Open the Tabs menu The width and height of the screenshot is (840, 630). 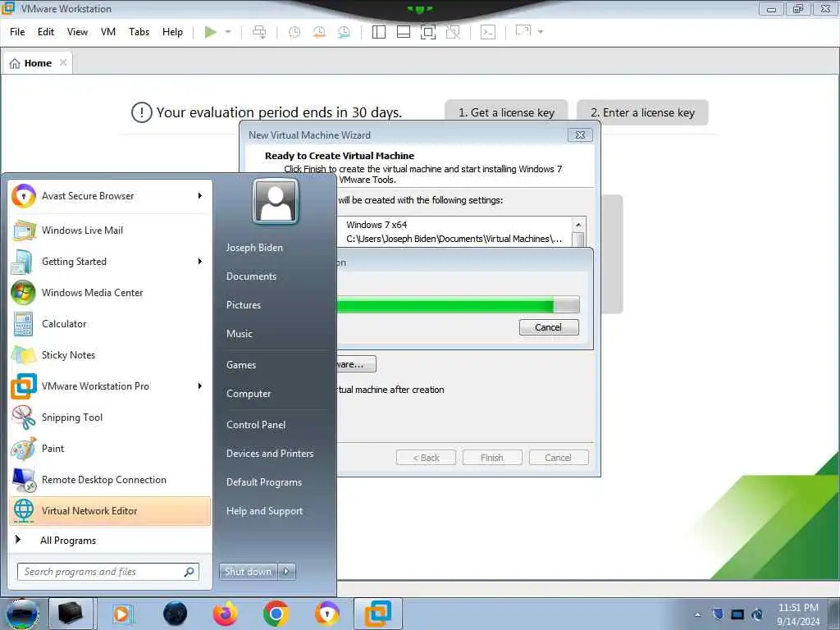pyautogui.click(x=139, y=32)
